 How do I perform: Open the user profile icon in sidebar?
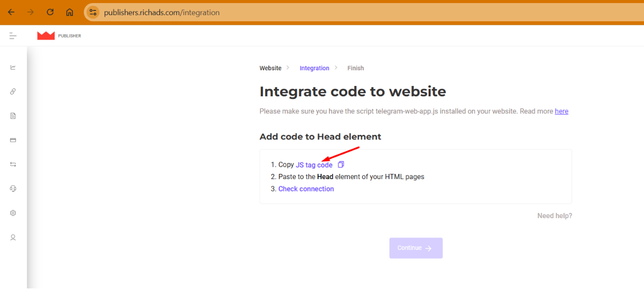coord(13,237)
